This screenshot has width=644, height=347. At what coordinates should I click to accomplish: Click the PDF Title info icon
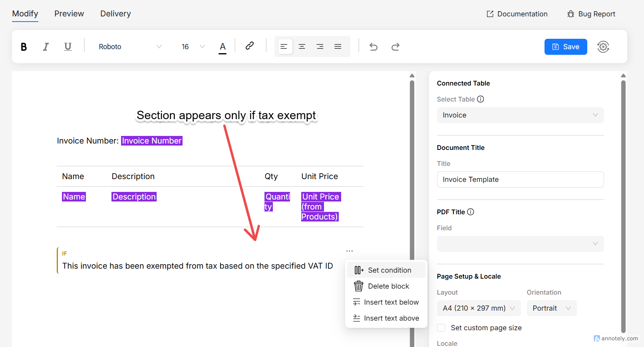click(471, 212)
